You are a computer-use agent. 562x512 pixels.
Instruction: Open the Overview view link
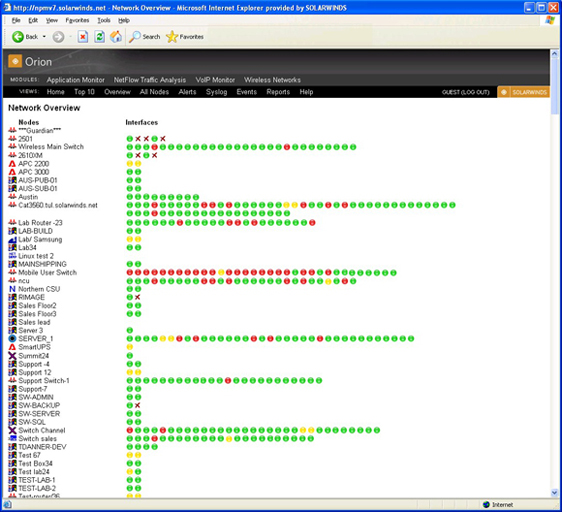click(117, 92)
